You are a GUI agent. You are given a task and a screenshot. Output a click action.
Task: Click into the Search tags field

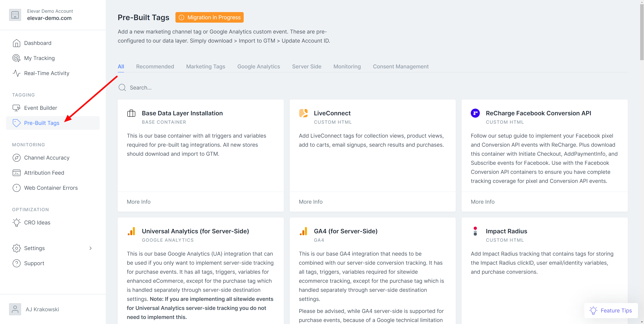[x=175, y=88]
